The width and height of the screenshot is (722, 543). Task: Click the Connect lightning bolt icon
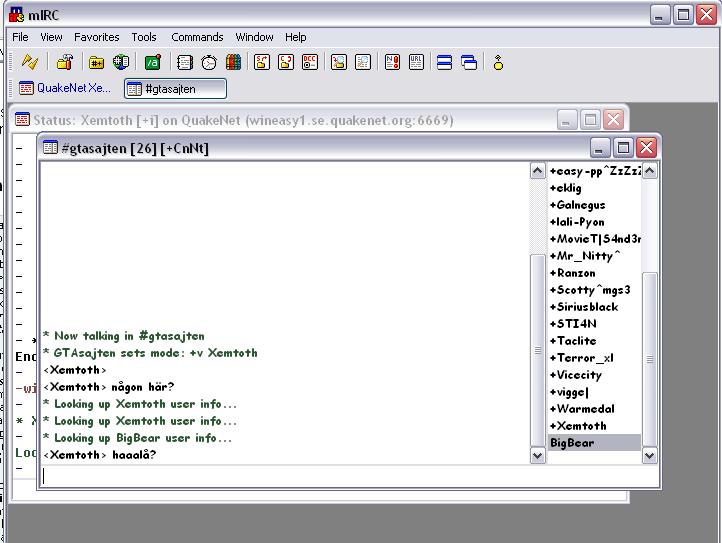pos(30,62)
